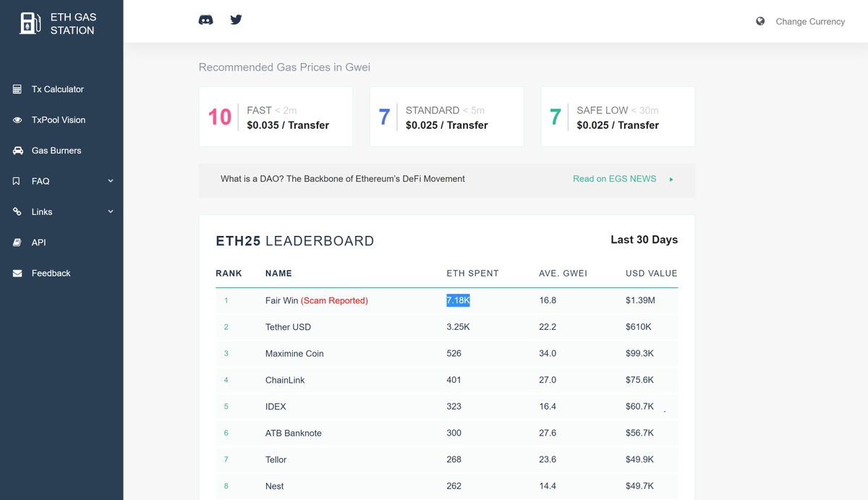This screenshot has height=500, width=868.
Task: Click the car icon for Gas Burners
Action: 17,151
